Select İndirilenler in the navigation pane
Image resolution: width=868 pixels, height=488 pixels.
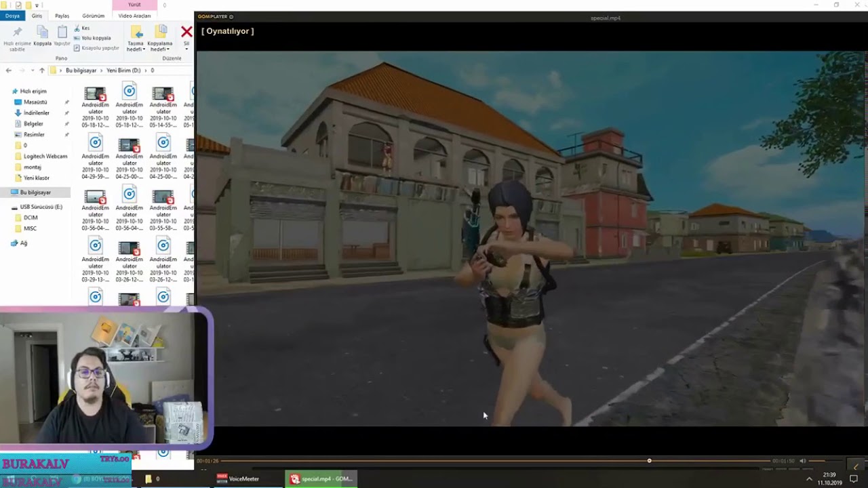coord(37,113)
